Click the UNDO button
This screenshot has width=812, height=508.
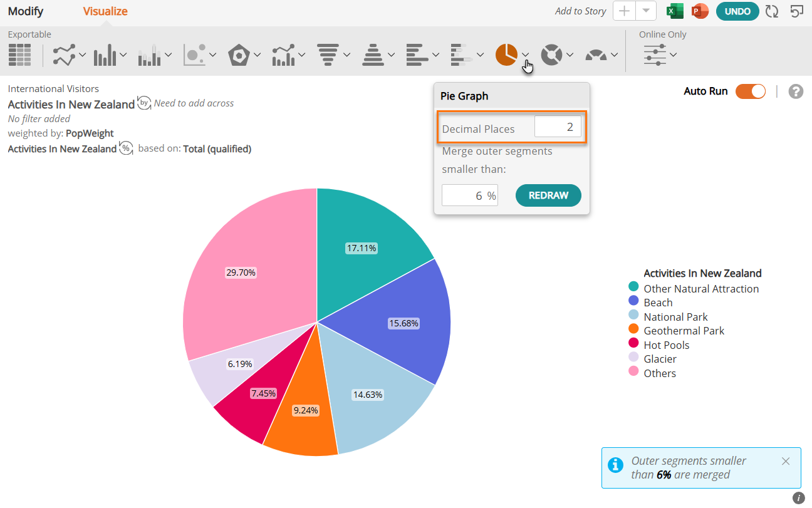[737, 11]
